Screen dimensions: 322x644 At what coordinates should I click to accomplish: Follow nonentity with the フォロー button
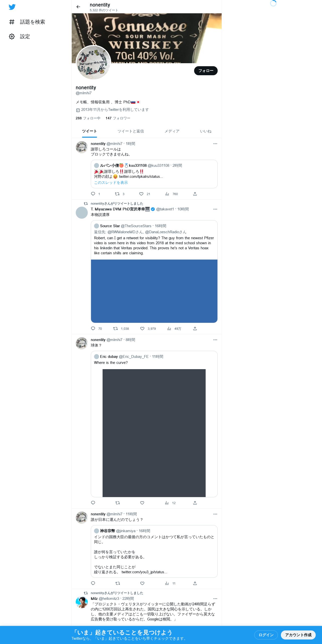(x=206, y=71)
